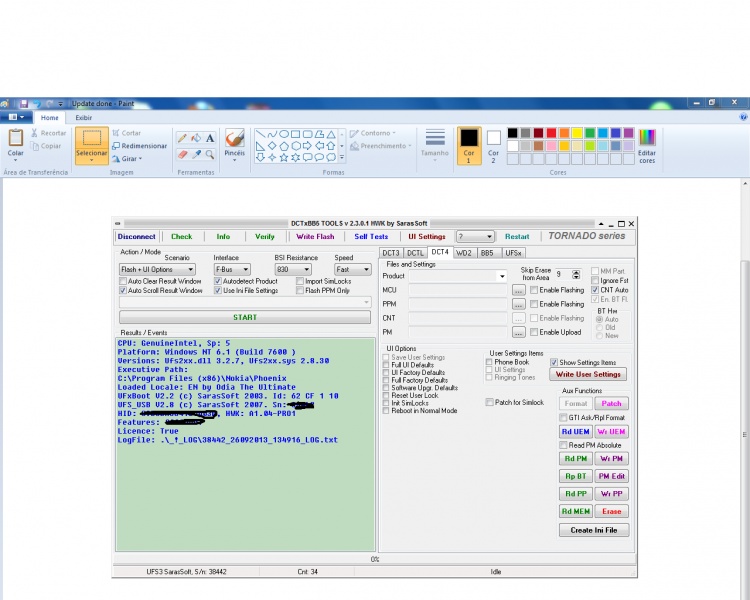Open the Speed Fast dropdown
Viewport: 750px width, 600px height.
point(353,269)
